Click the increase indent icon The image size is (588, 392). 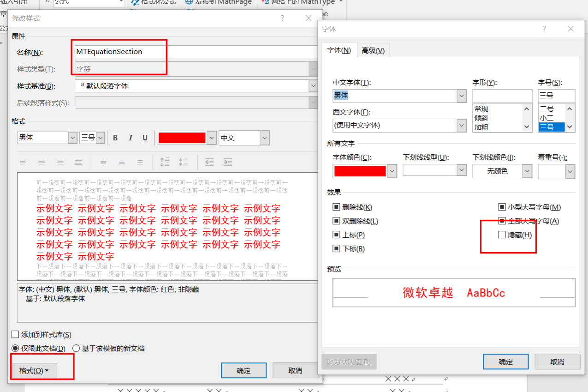coord(228,162)
